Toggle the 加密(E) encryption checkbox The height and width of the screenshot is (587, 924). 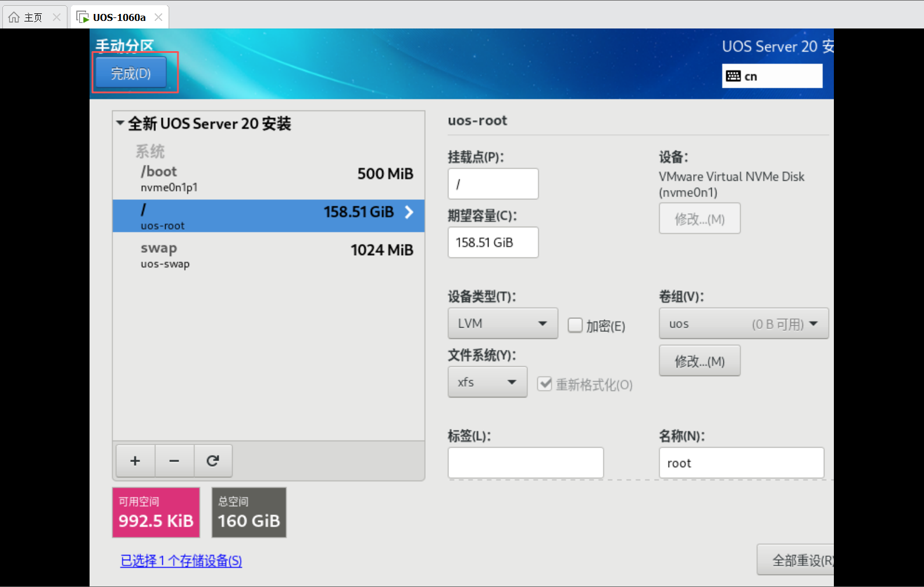coord(575,325)
